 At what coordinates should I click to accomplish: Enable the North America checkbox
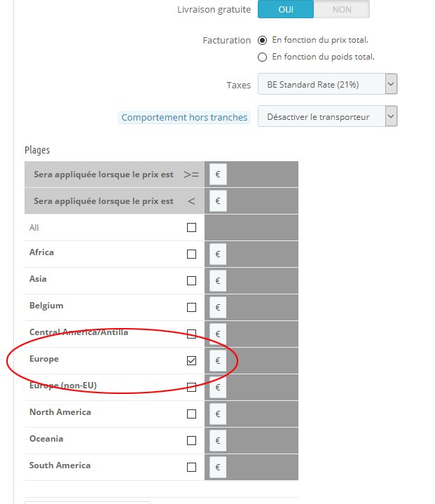(x=191, y=414)
